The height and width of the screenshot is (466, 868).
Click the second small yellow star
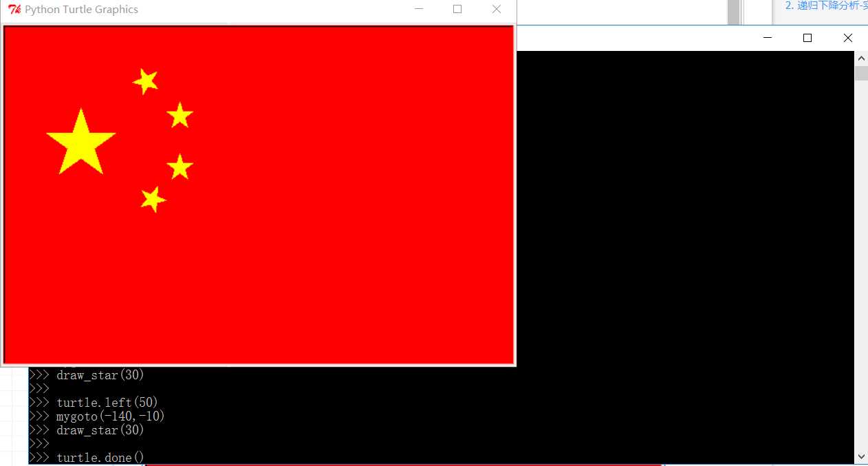click(180, 115)
